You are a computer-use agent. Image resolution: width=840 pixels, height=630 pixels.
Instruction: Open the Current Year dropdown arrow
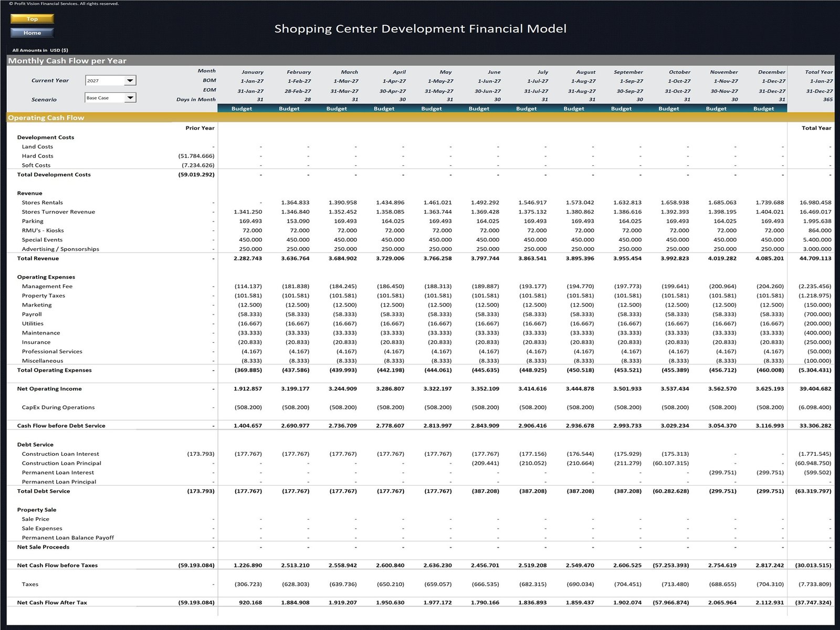130,81
